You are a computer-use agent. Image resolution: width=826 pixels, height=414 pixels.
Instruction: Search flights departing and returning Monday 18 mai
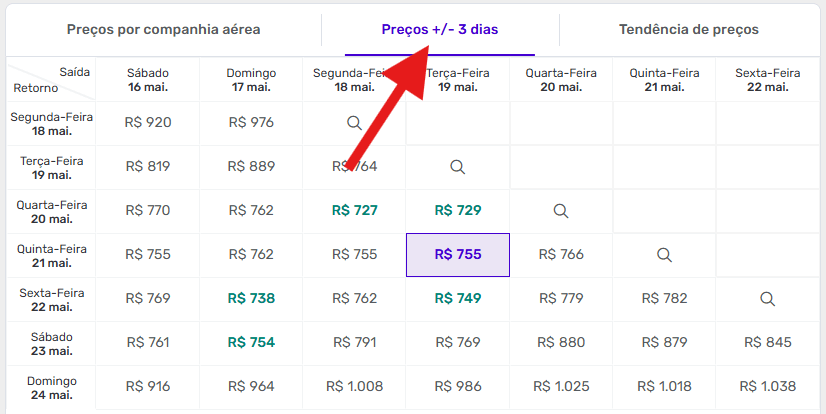(354, 123)
